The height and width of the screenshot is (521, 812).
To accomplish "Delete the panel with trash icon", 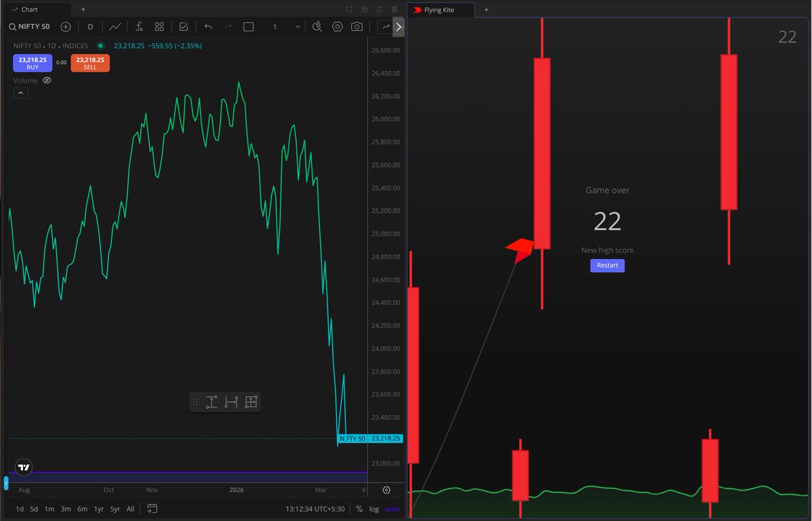I will pos(394,9).
